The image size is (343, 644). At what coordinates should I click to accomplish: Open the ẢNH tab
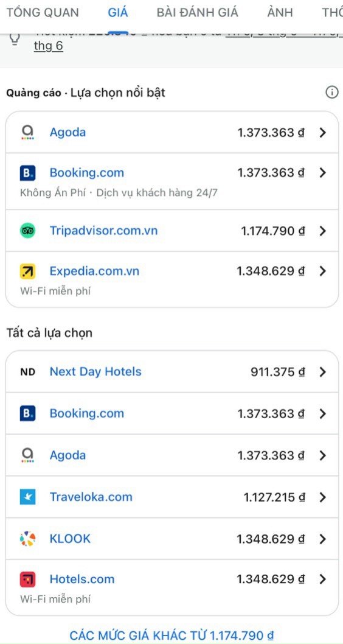[280, 12]
